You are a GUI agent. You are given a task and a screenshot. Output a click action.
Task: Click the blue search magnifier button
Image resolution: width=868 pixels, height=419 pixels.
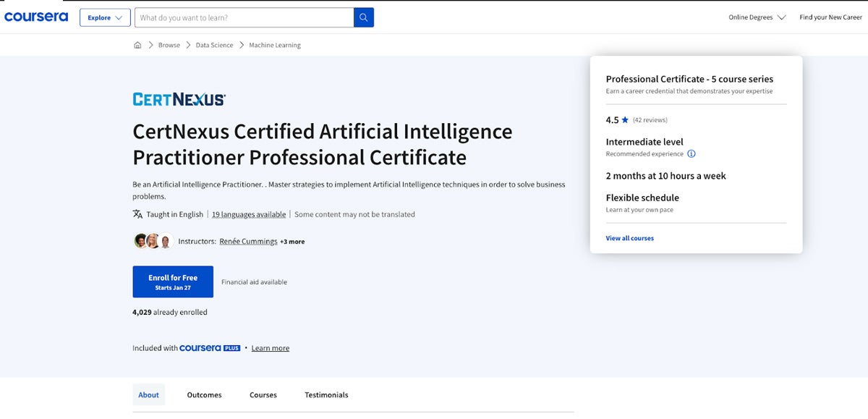pyautogui.click(x=364, y=17)
